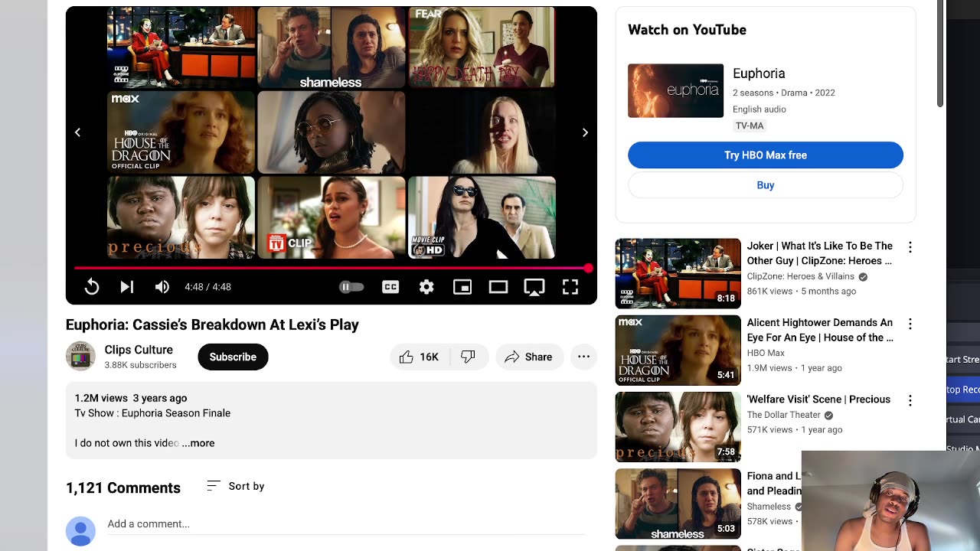Open options for Alicent Hightower video
The image size is (980, 551).
click(x=910, y=324)
